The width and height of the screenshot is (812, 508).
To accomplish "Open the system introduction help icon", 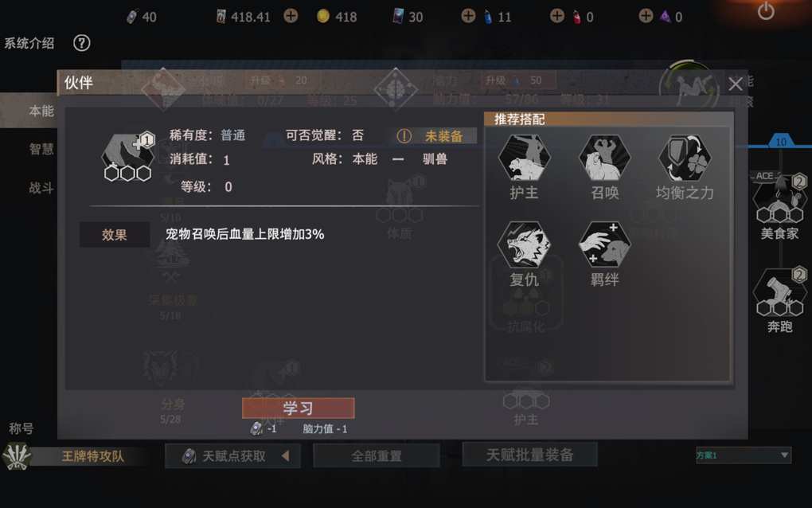I will (x=81, y=43).
